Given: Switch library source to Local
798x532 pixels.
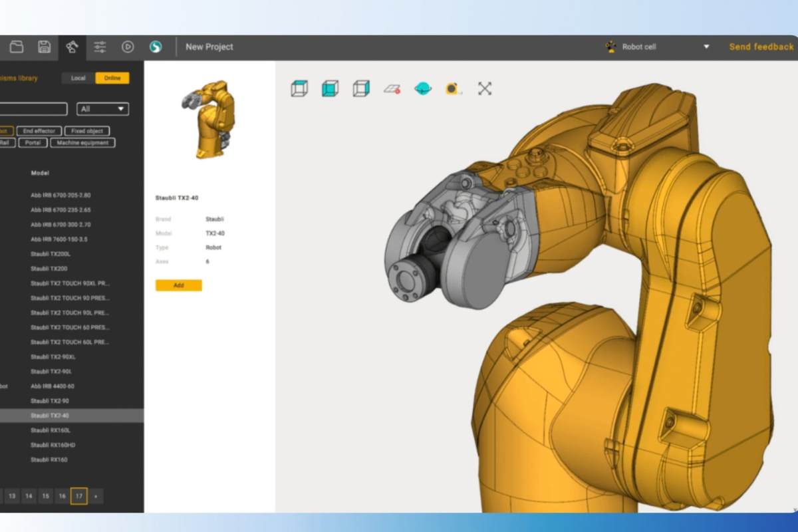Looking at the screenshot, I should [x=78, y=78].
